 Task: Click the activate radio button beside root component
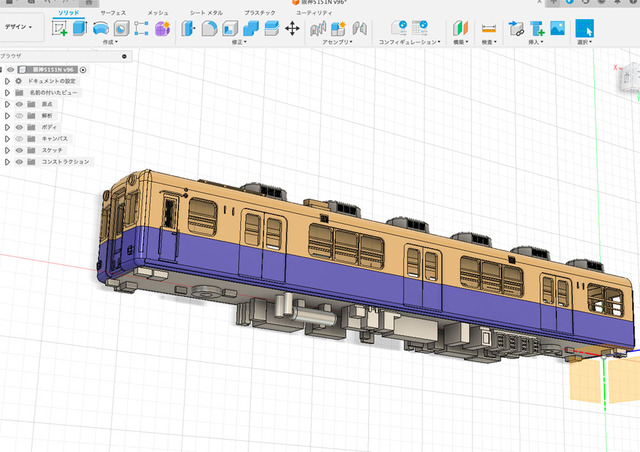tap(83, 70)
